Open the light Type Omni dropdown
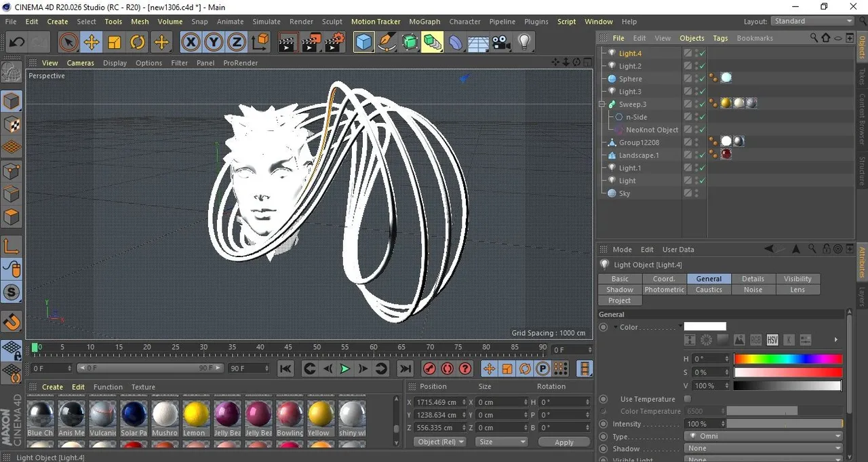 coord(764,436)
